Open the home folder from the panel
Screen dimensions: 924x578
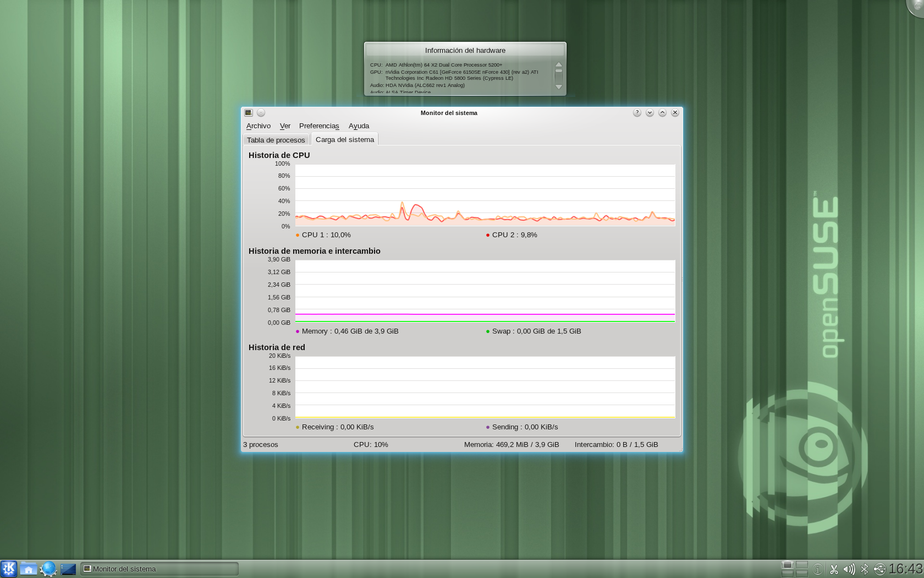[28, 569]
